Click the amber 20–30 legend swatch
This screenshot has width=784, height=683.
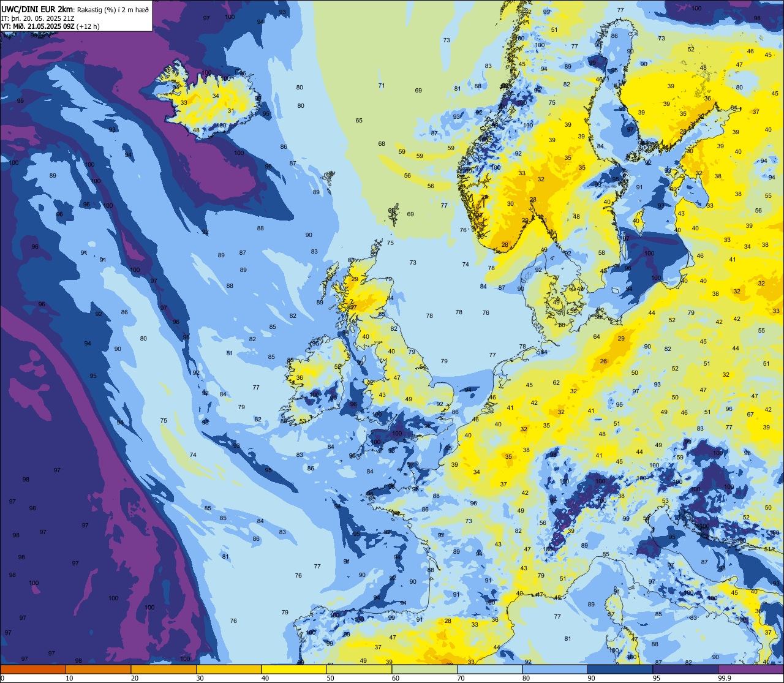pyautogui.click(x=164, y=669)
